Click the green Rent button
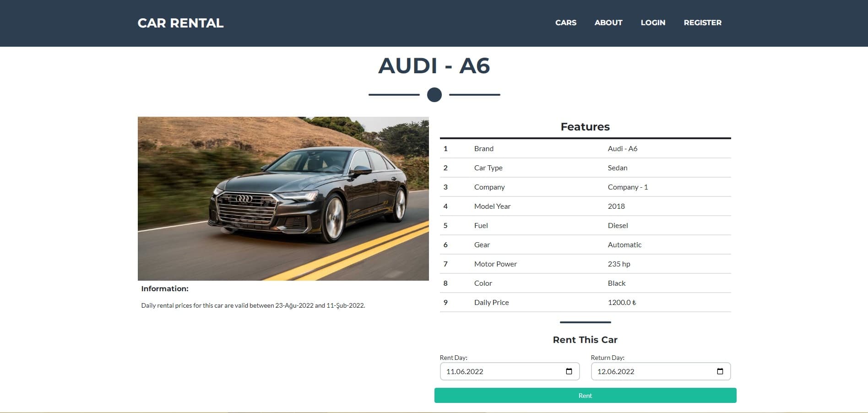 (586, 396)
